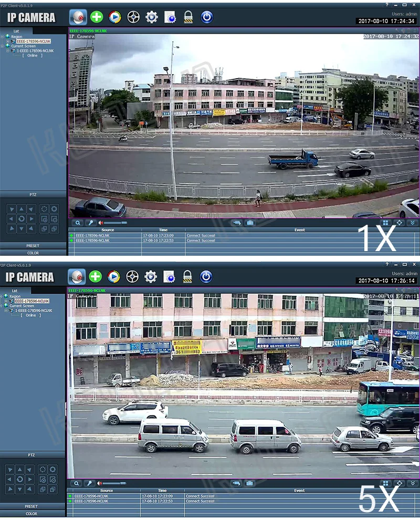The height and width of the screenshot is (520, 420).
Task: Click PTZ zoom-out minus icon in 1X window
Action: click(54, 219)
